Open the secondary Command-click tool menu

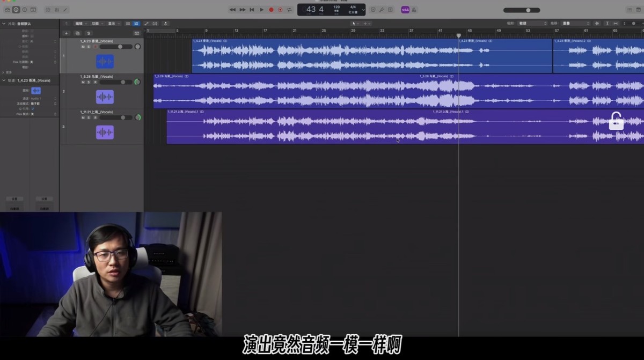(x=367, y=24)
